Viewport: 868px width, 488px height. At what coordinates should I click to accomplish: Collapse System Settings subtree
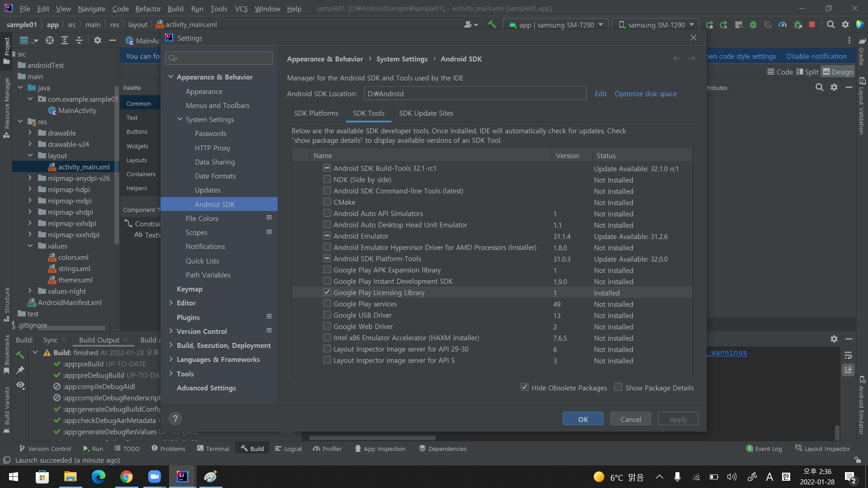pyautogui.click(x=180, y=119)
